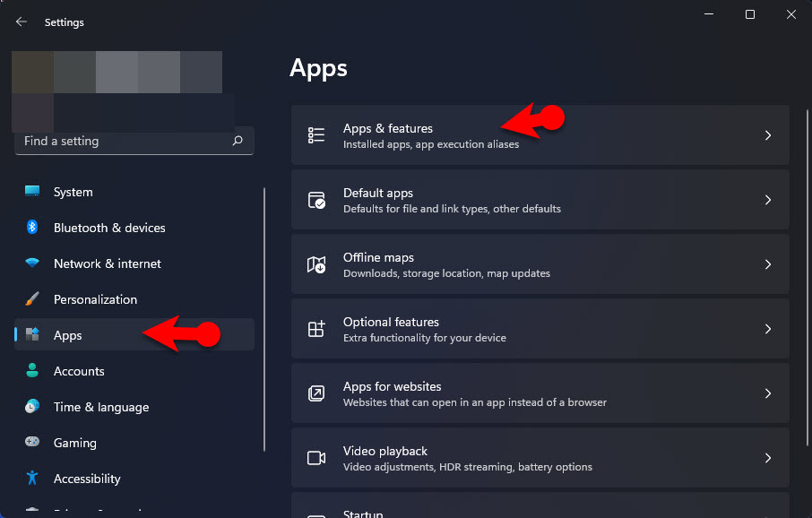Click the Accessibility figure icon
Viewport: 812px width, 518px height.
click(x=32, y=478)
